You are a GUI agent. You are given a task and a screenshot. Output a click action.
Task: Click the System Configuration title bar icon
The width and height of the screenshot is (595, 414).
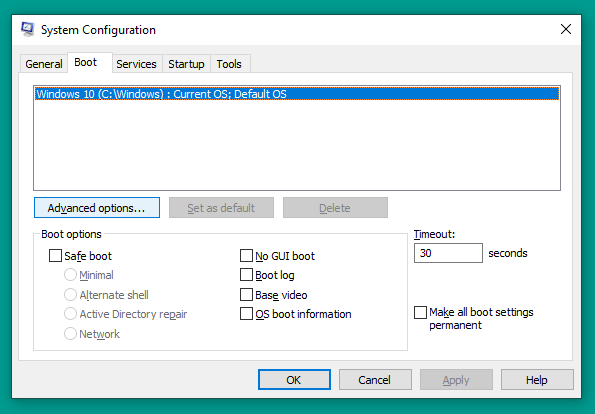28,29
